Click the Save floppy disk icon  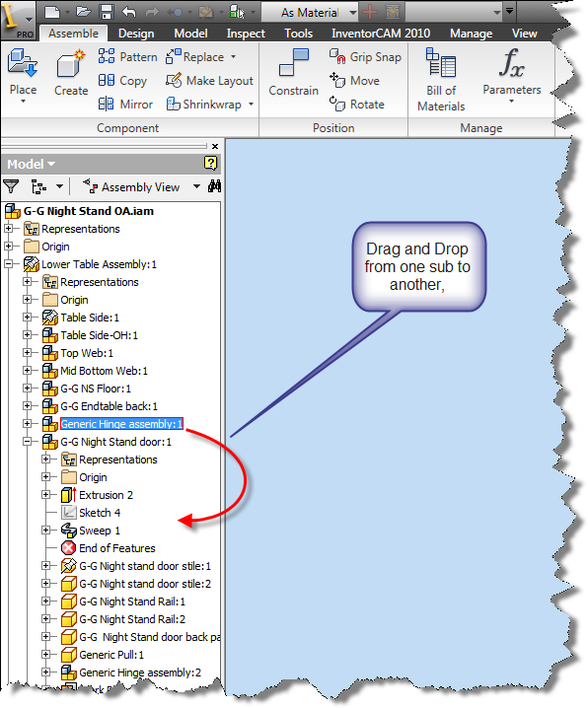(x=107, y=11)
